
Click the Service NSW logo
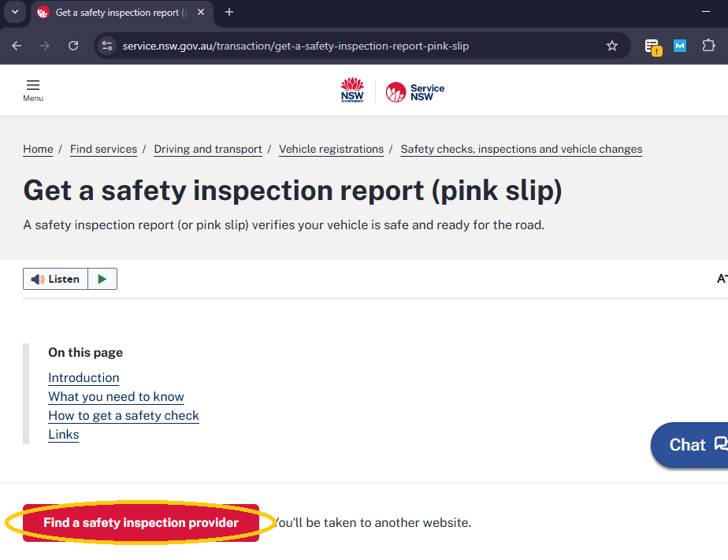click(x=415, y=92)
